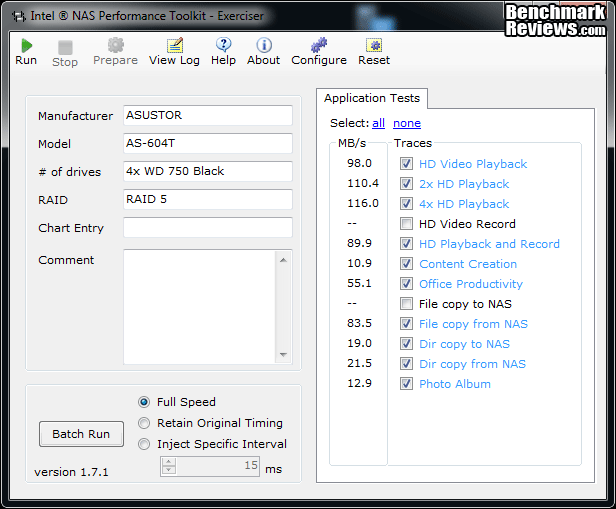
Task: Increase the interval with the spinner up arrow
Action: click(169, 462)
